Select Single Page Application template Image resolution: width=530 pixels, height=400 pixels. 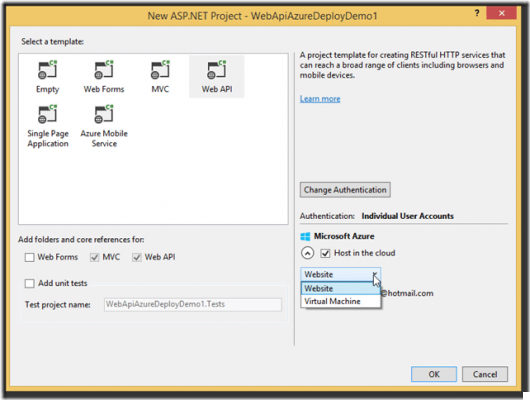[48, 126]
